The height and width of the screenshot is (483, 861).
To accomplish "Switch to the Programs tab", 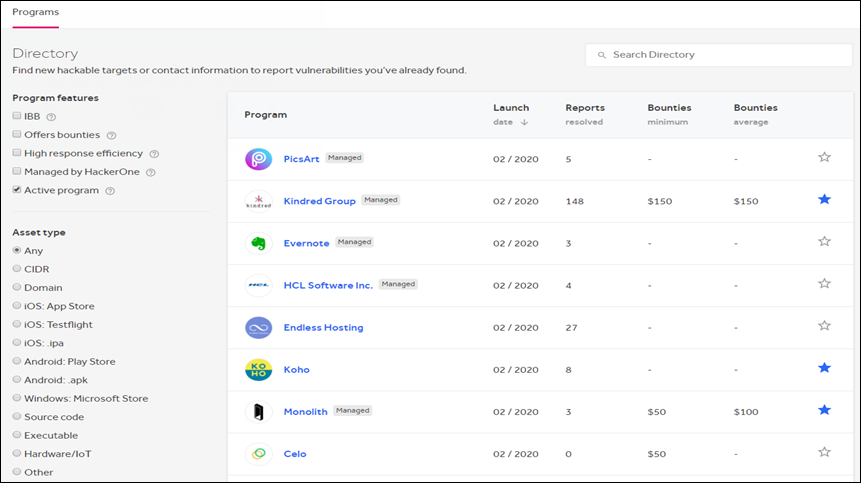I will pos(35,12).
